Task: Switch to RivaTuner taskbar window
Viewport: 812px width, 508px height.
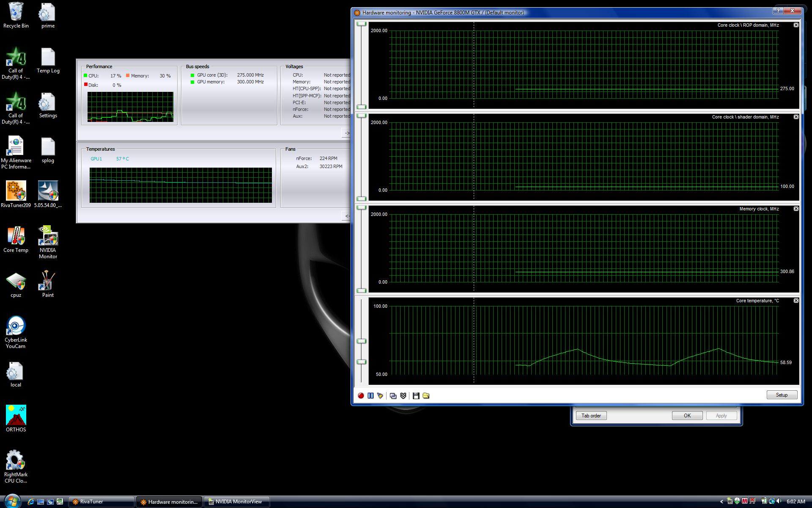Action: coord(101,502)
